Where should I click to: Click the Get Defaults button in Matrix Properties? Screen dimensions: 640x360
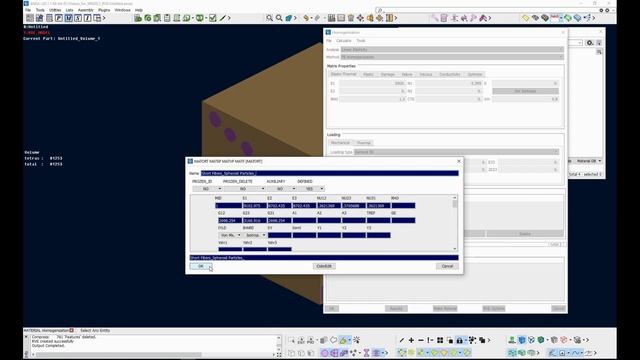[x=525, y=91]
